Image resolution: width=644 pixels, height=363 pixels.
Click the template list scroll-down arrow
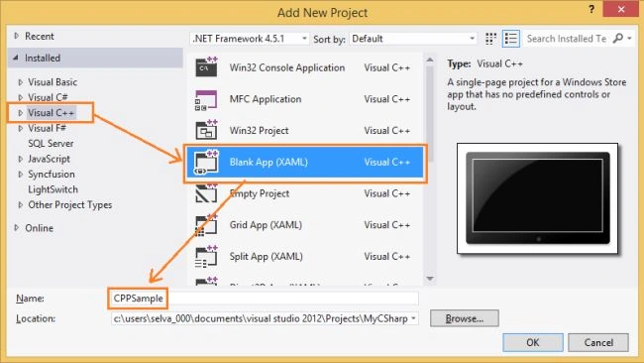pyautogui.click(x=430, y=279)
